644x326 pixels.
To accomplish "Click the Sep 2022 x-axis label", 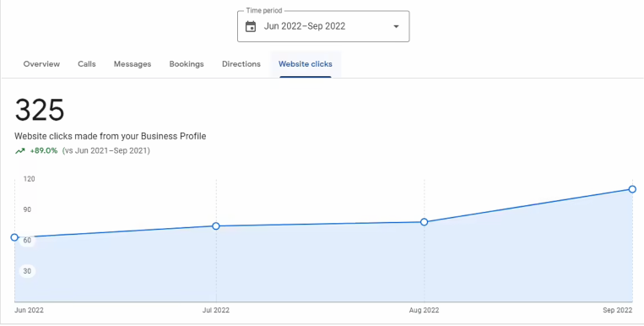I will 617,311.
